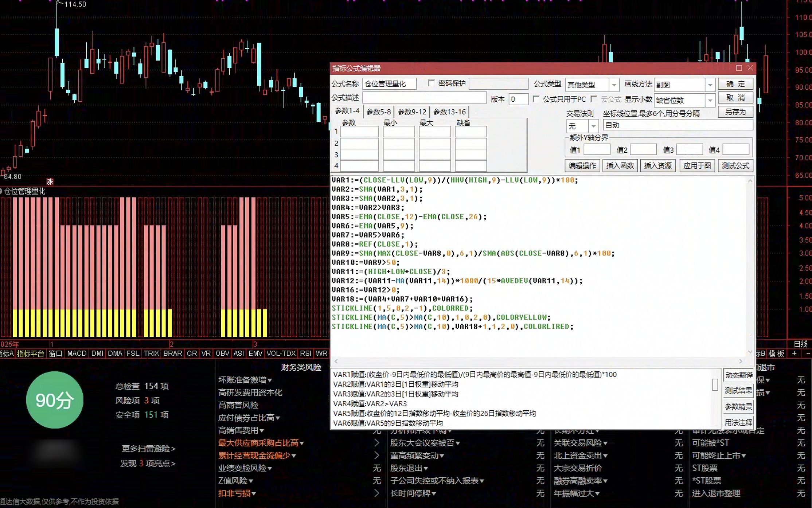Open 画线方法 dropdown showing 副图
The image size is (812, 508).
710,85
